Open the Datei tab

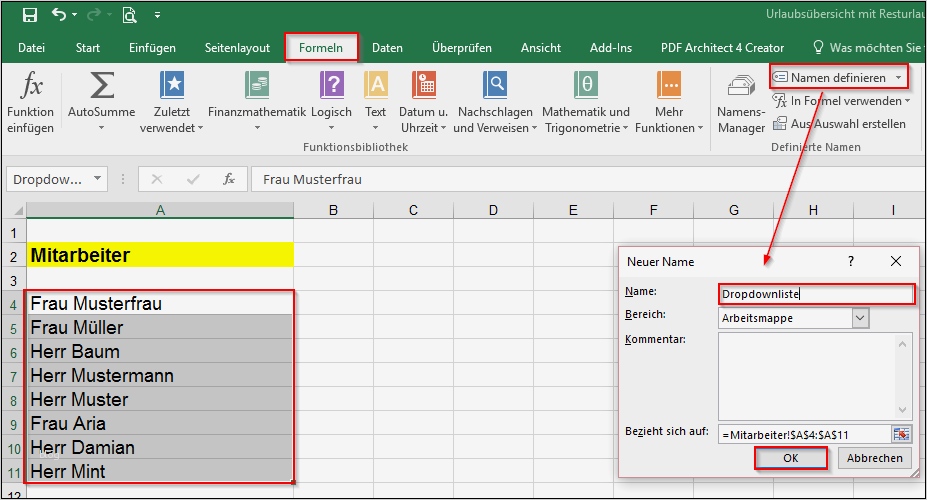31,48
